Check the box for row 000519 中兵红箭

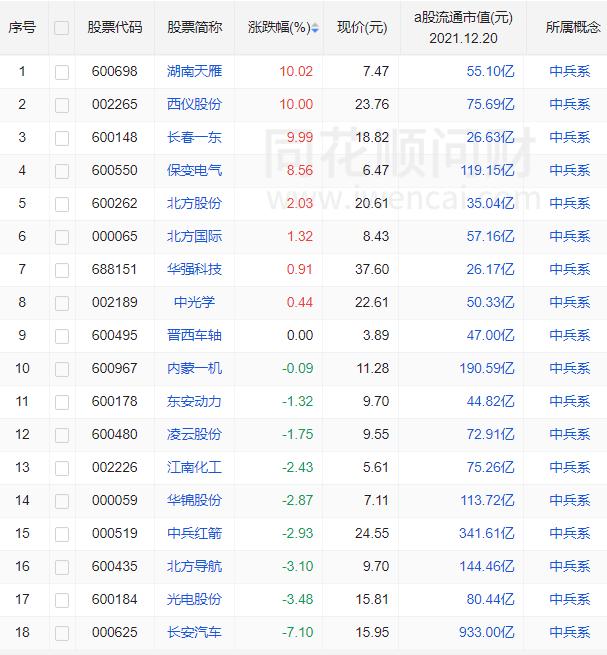tap(62, 534)
